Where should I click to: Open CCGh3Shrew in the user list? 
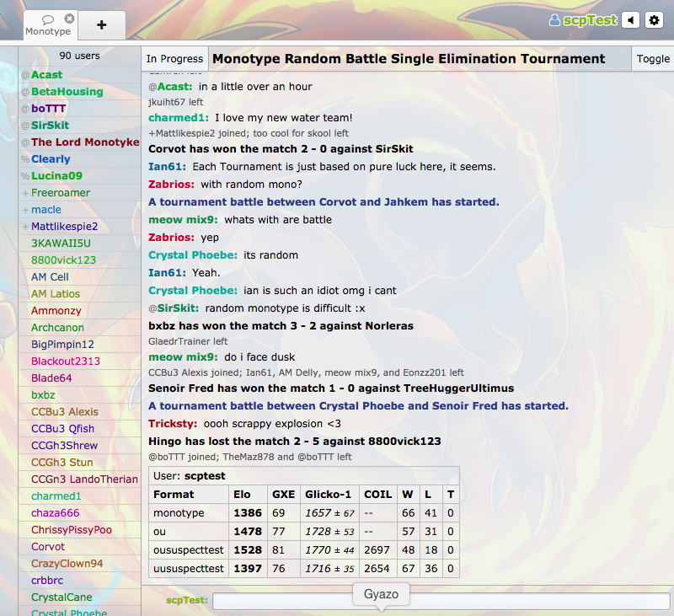[x=80, y=445]
